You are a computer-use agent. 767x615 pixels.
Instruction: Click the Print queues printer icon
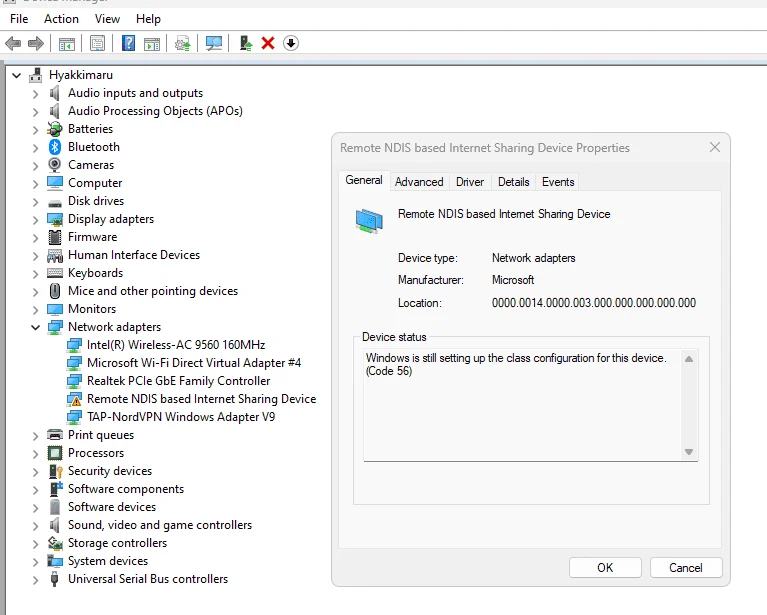55,435
